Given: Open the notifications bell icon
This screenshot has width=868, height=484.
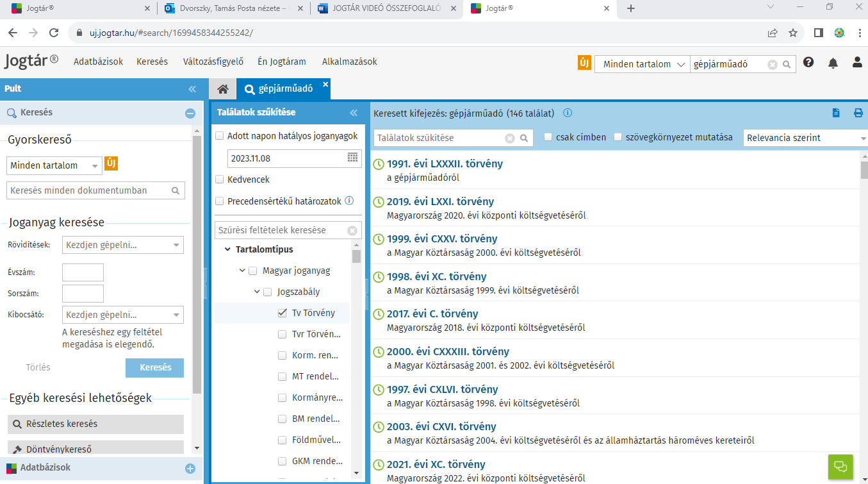Looking at the screenshot, I should coord(833,63).
